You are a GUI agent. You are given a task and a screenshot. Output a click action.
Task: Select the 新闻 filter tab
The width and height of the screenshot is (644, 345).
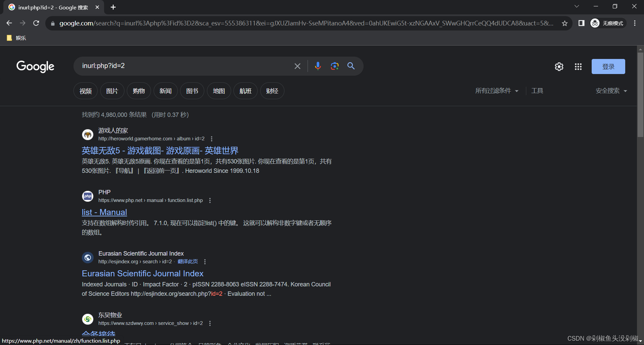165,91
